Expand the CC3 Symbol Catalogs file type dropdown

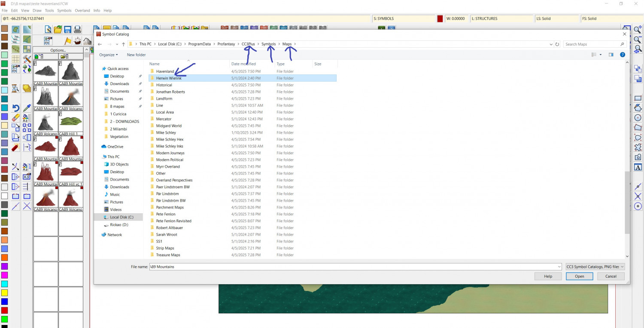[595, 267]
